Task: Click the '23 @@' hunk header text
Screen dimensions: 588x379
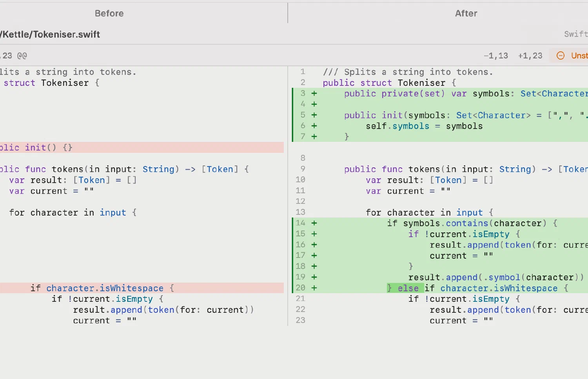Action: [14, 56]
